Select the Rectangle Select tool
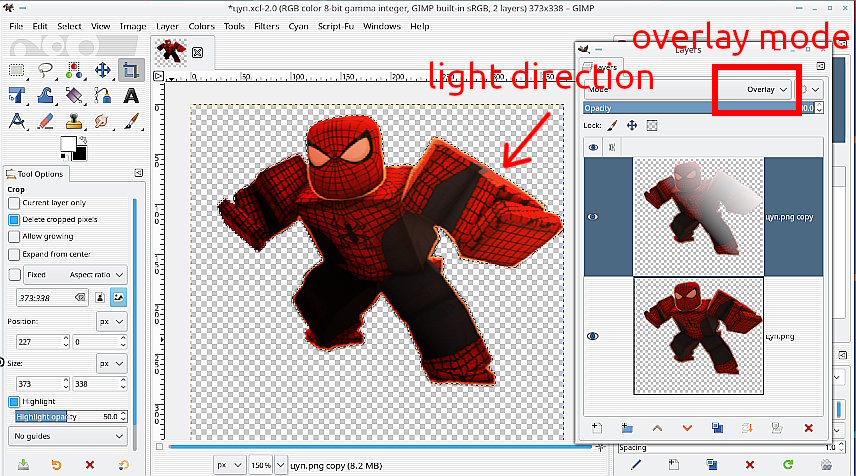 (16, 70)
